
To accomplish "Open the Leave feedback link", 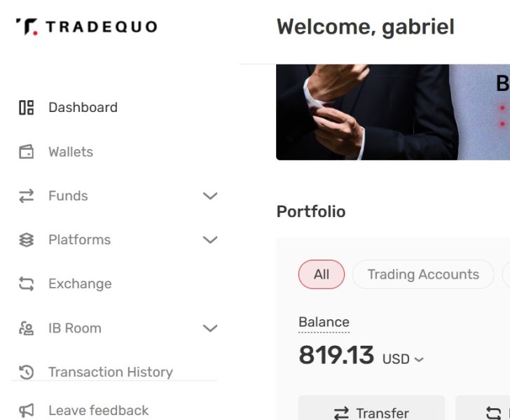I will [98, 410].
